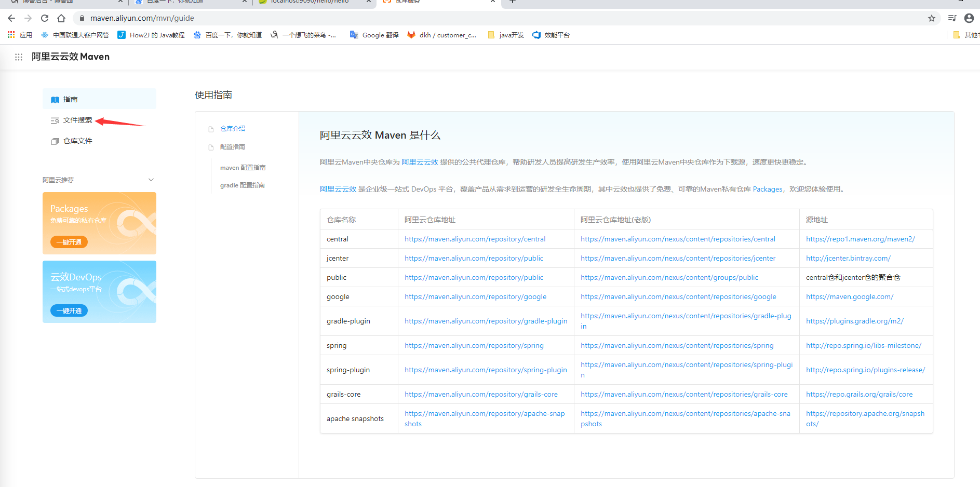
Task: Select 配置指南 in the guide navigation
Action: [x=233, y=147]
